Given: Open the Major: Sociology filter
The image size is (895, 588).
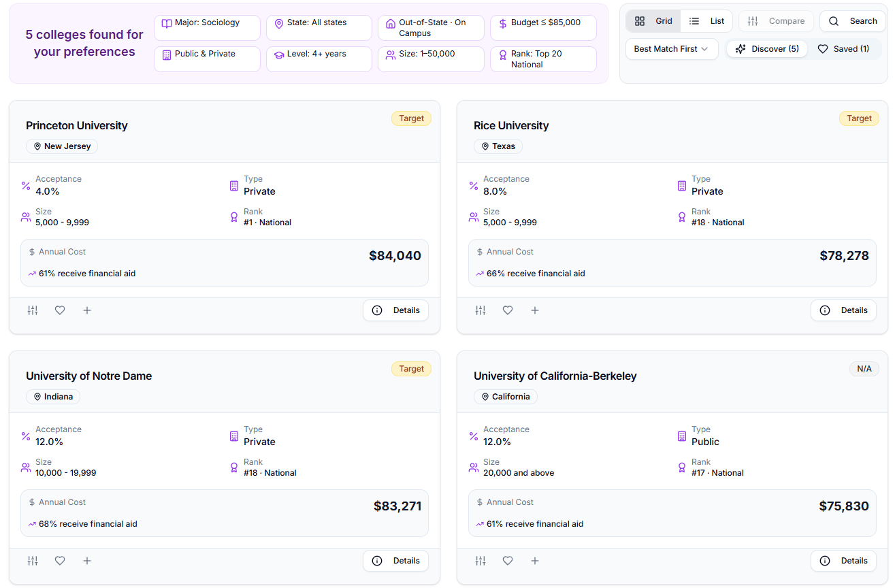Looking at the screenshot, I should click(x=208, y=28).
